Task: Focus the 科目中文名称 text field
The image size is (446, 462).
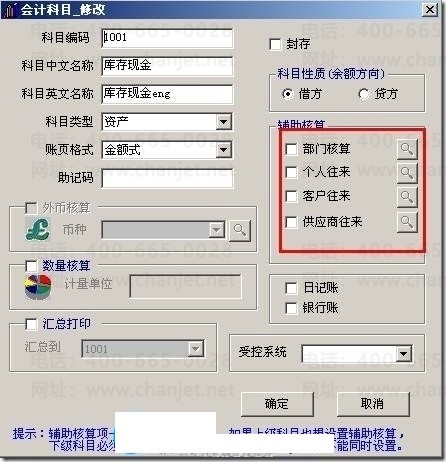Action: [x=167, y=66]
